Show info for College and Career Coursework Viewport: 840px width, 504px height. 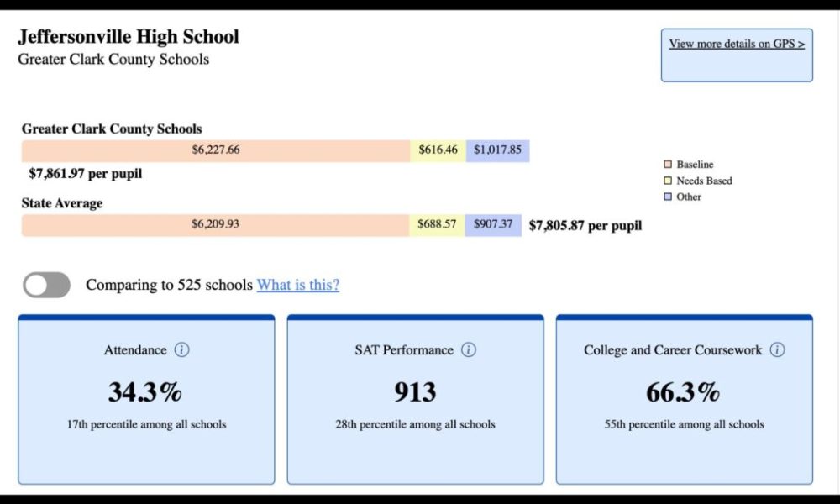(x=777, y=349)
